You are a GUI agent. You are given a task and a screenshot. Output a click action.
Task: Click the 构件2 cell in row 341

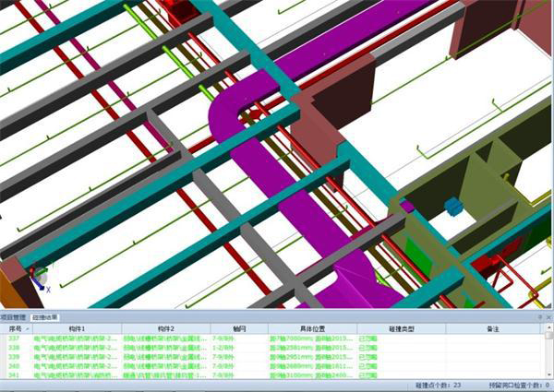click(x=164, y=375)
